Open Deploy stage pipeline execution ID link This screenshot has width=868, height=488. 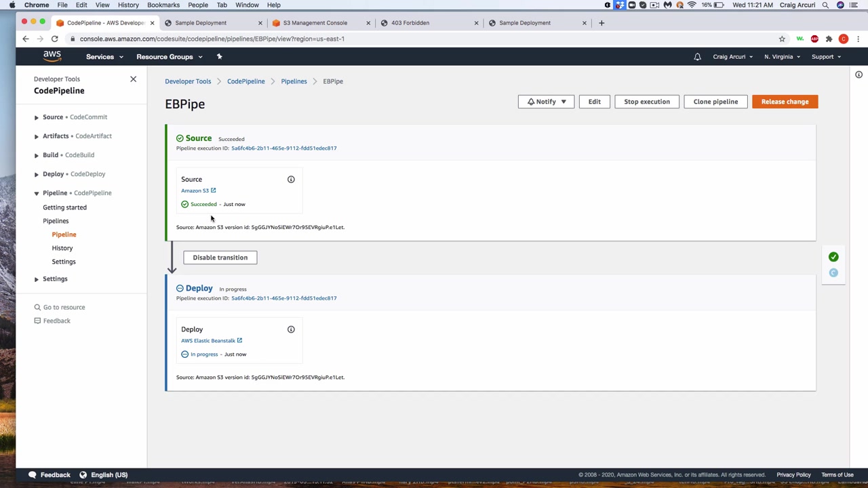pyautogui.click(x=284, y=298)
